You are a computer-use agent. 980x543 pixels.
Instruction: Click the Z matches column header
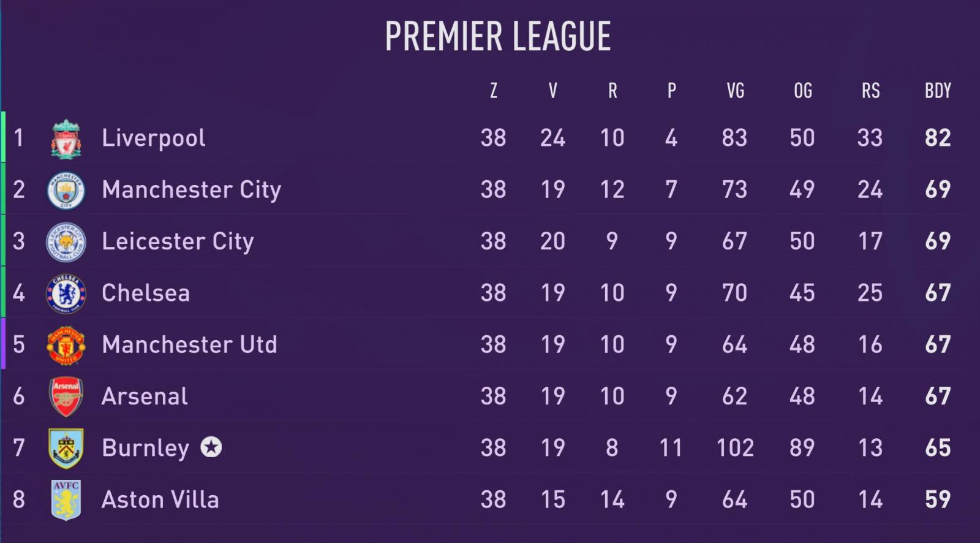[494, 91]
